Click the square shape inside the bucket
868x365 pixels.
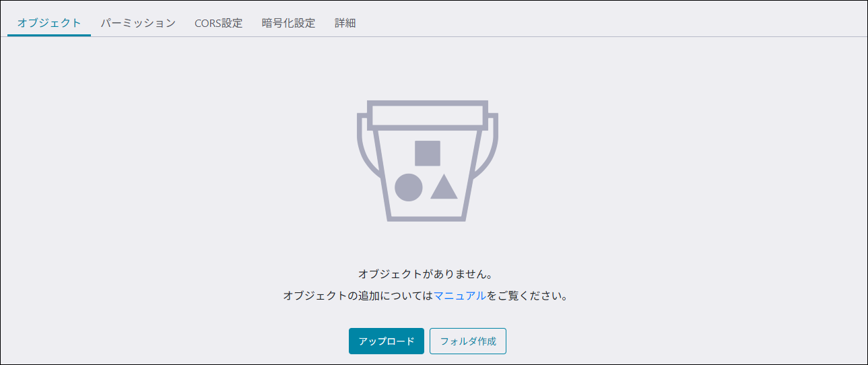[427, 154]
